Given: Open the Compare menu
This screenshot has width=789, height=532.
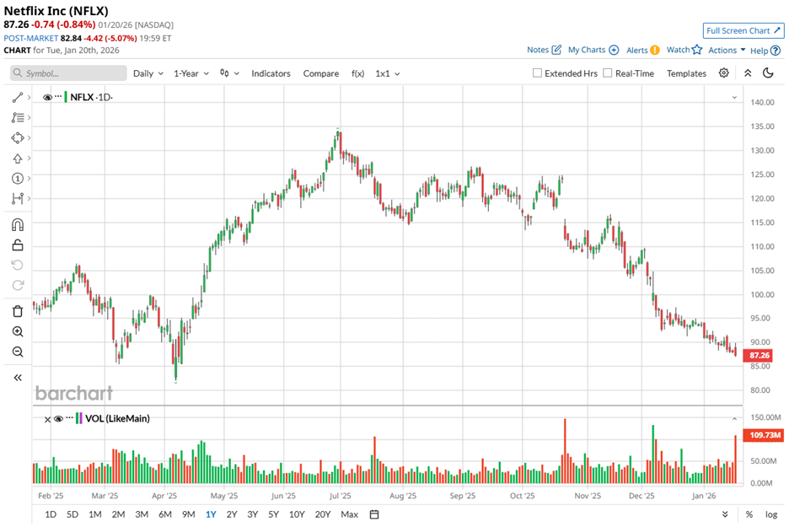Looking at the screenshot, I should tap(320, 73).
